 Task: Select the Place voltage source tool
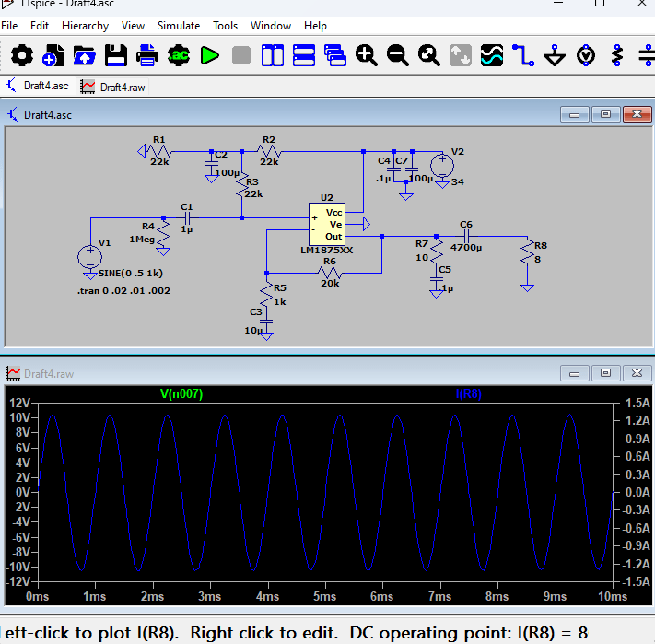(x=586, y=55)
